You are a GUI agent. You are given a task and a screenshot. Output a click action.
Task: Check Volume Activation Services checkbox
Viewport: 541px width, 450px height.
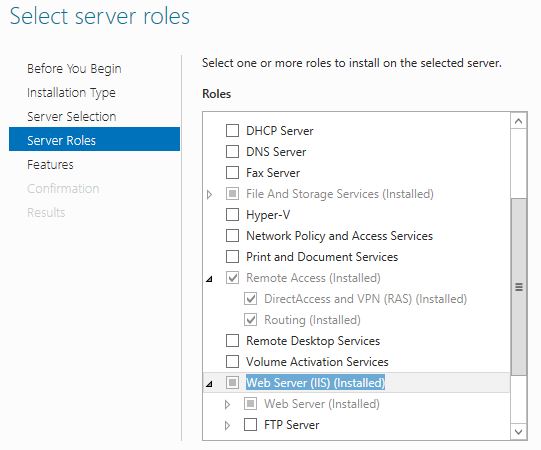click(x=232, y=362)
